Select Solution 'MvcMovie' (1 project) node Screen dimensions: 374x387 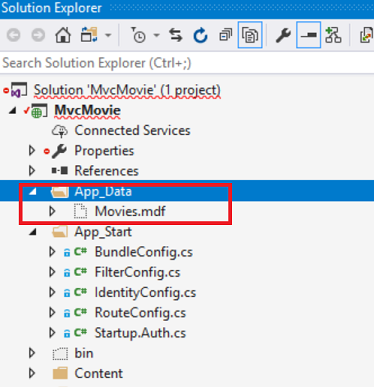pos(127,90)
